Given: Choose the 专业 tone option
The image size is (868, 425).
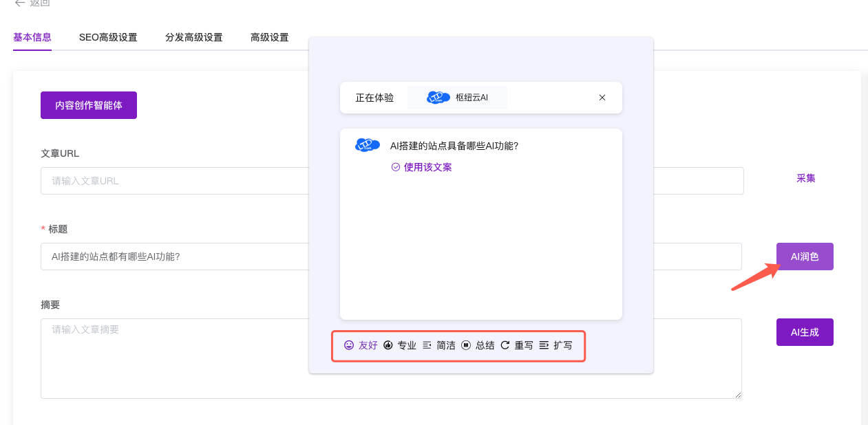Looking at the screenshot, I should (400, 345).
